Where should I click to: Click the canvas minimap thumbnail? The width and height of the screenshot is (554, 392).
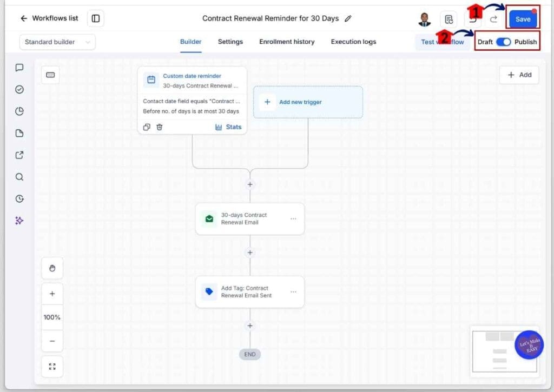(505, 352)
